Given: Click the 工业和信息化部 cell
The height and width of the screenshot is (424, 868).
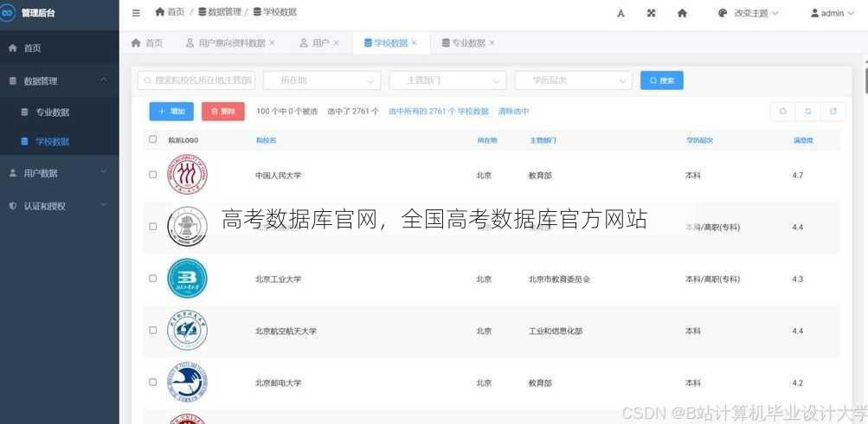Looking at the screenshot, I should (x=556, y=331).
